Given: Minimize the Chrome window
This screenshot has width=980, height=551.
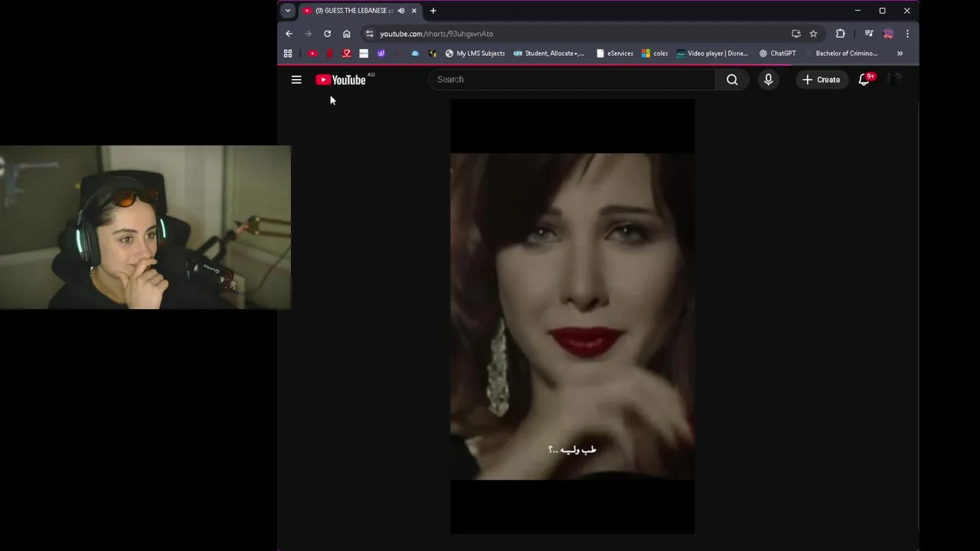Looking at the screenshot, I should pyautogui.click(x=857, y=11).
